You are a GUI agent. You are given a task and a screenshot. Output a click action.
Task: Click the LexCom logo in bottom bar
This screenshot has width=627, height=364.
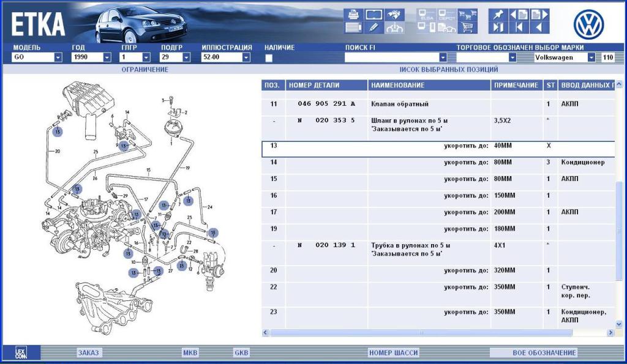tap(21, 352)
